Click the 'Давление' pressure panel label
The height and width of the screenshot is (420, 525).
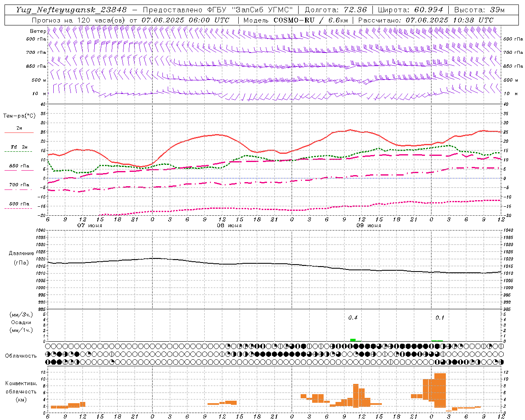pos(21,253)
